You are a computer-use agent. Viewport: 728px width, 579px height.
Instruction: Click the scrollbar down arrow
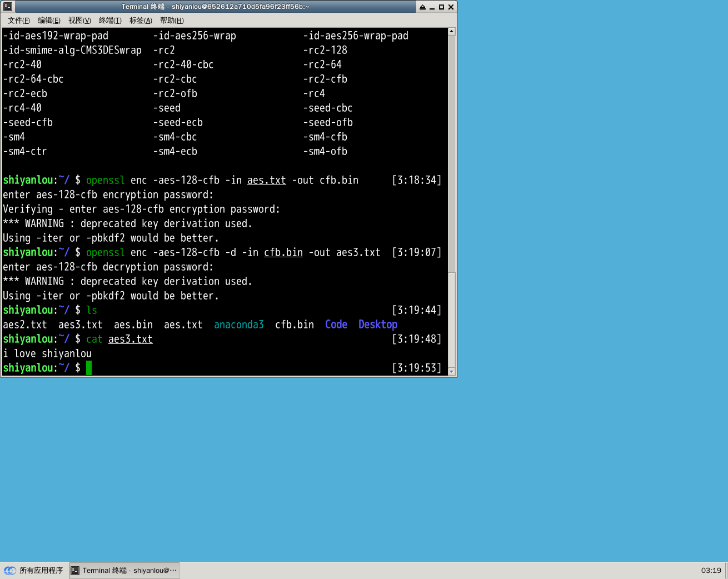point(452,371)
